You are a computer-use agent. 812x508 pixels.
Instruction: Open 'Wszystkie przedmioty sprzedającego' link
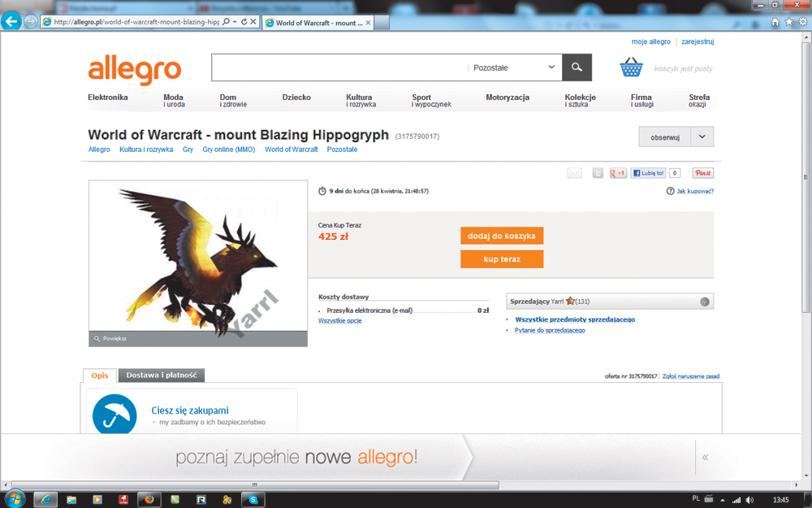pos(575,319)
